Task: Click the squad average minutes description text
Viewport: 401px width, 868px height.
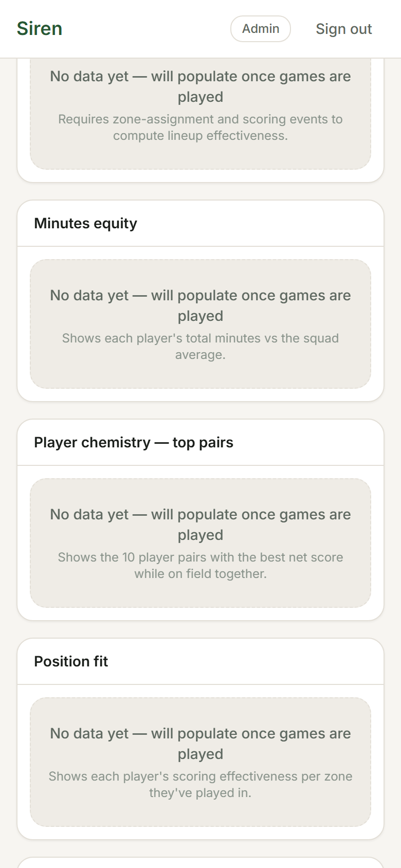Action: [x=200, y=347]
